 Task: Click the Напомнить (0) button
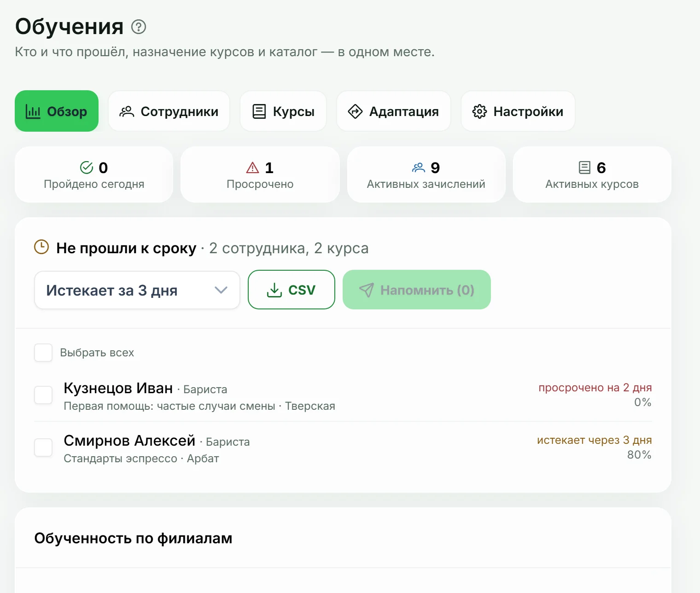417,290
